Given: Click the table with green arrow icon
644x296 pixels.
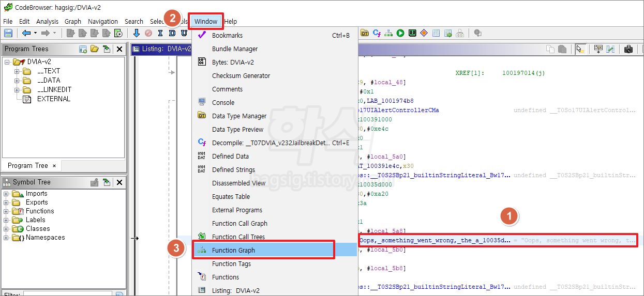Looking at the screenshot, I should [x=448, y=33].
